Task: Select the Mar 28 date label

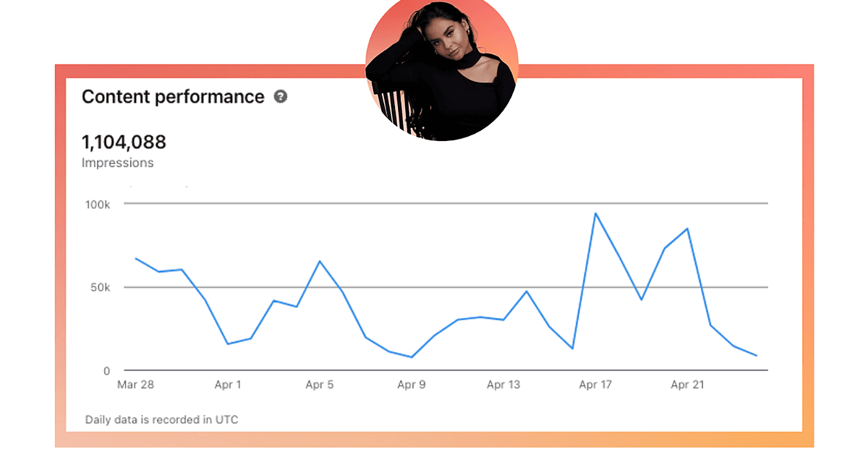Action: point(135,385)
